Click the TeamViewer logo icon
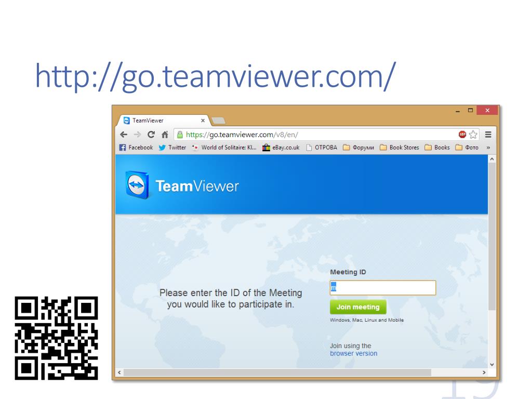The width and height of the screenshot is (532, 399). pos(137,185)
